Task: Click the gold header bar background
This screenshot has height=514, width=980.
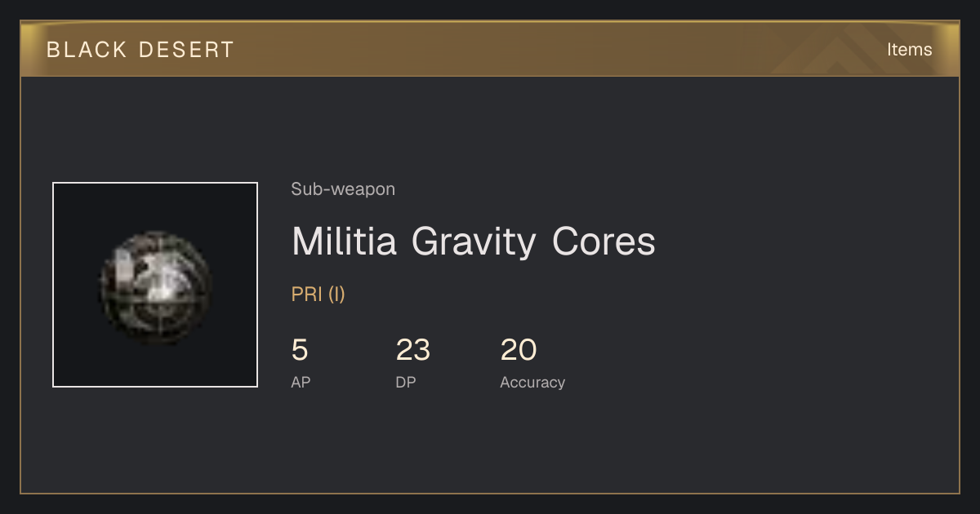Action: coord(490,49)
